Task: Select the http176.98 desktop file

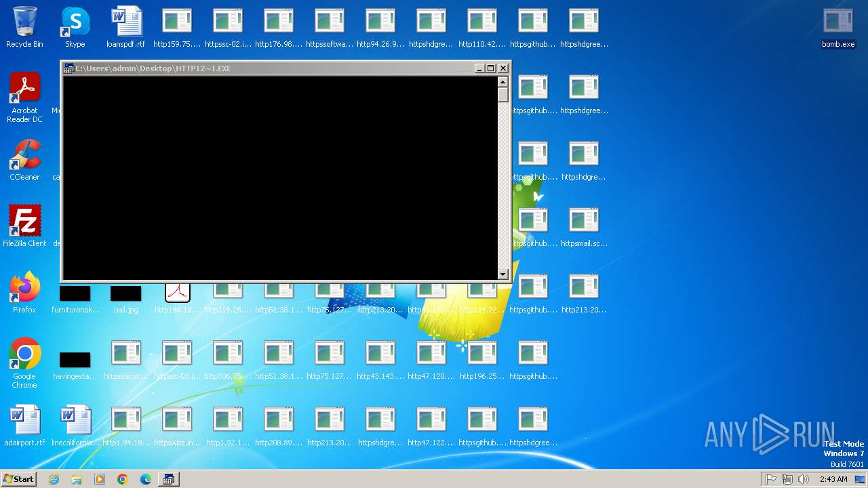Action: (279, 27)
